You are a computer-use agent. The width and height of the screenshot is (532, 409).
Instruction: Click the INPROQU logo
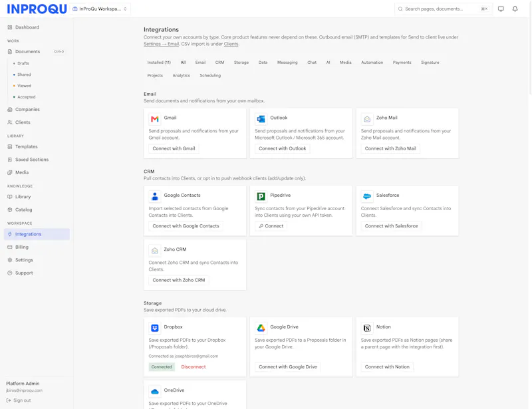tap(37, 9)
